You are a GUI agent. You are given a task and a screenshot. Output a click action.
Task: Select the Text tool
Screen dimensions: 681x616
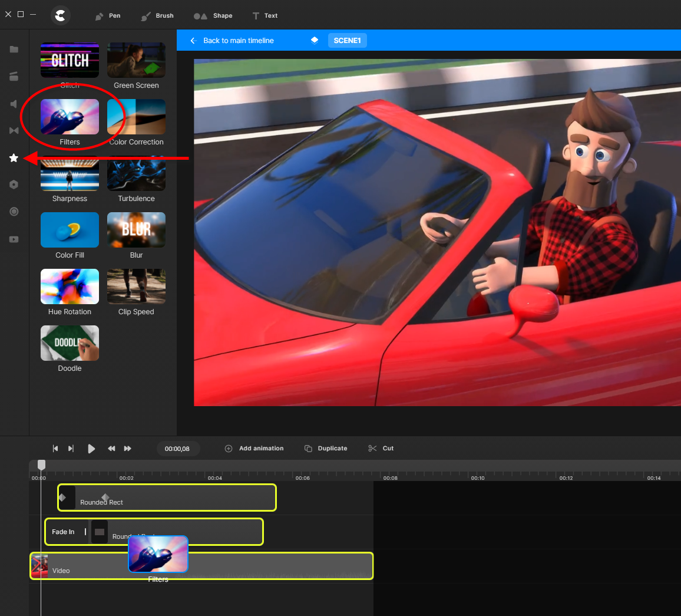[x=265, y=16]
